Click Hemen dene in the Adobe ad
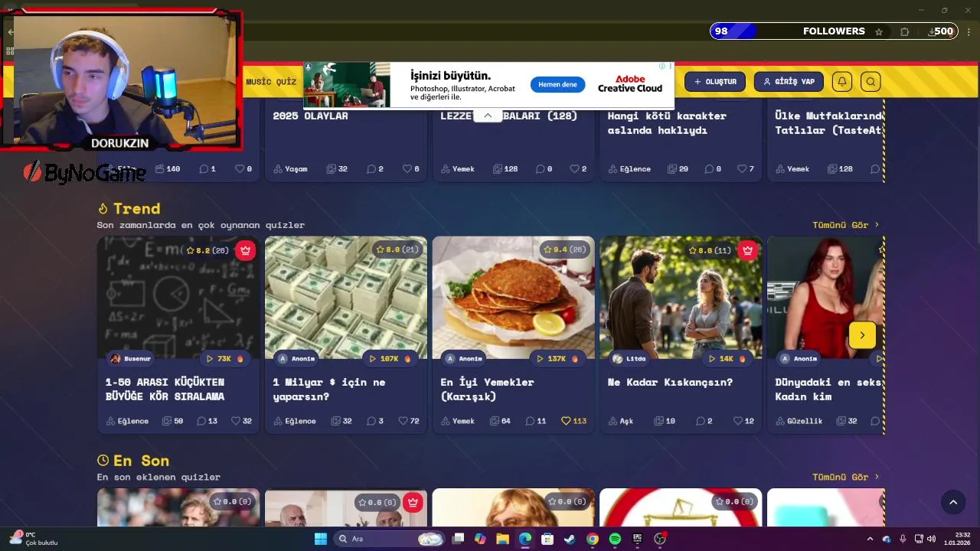The width and height of the screenshot is (980, 551). [557, 84]
